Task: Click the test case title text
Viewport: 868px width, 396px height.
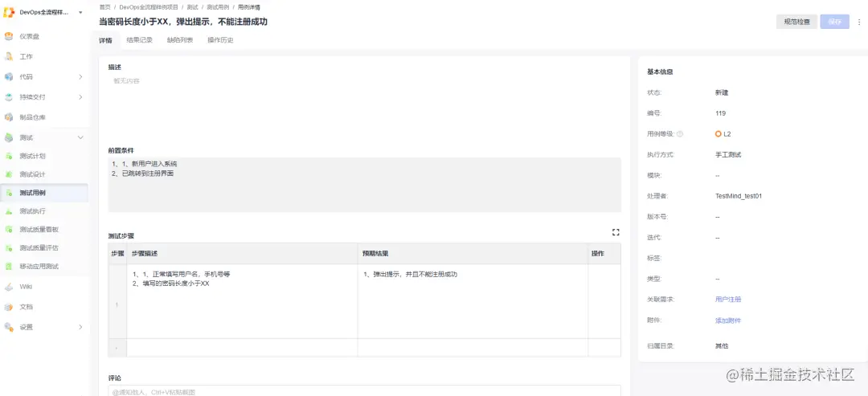Action: 183,22
